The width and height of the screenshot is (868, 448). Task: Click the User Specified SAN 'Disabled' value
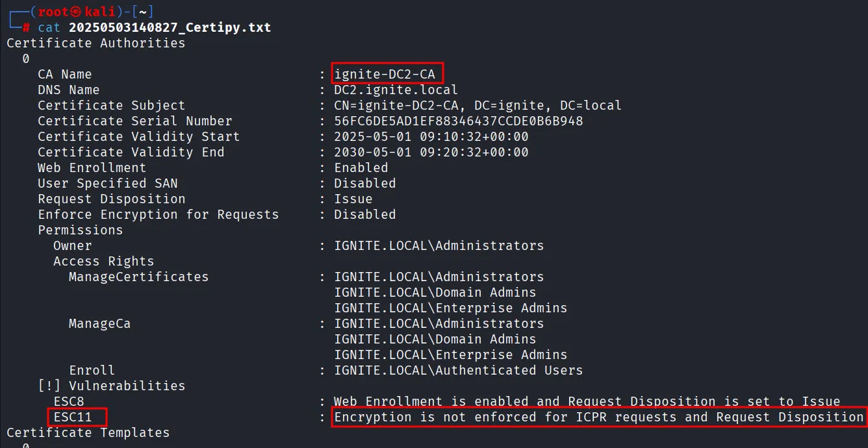364,183
